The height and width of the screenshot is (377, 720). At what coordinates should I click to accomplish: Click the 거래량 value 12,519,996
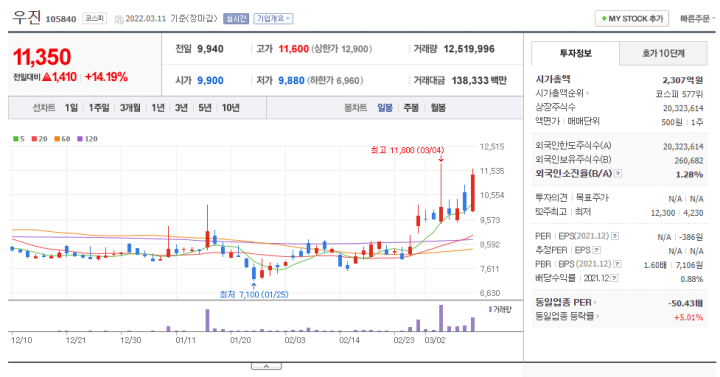pyautogui.click(x=469, y=49)
